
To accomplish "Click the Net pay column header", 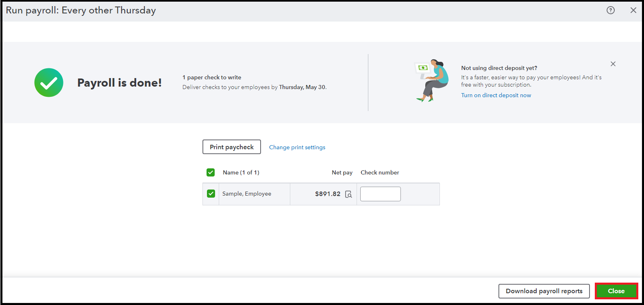I will coord(342,172).
